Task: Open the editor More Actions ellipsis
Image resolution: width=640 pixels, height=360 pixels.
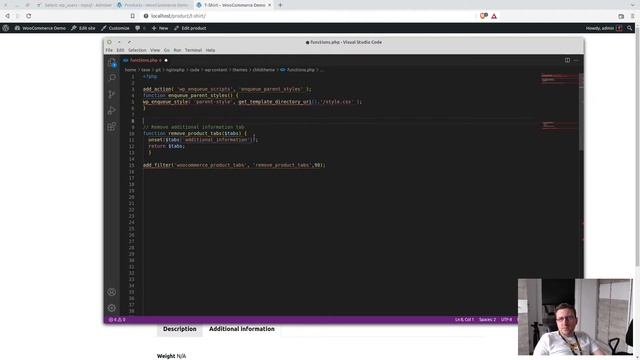Action: point(576,60)
